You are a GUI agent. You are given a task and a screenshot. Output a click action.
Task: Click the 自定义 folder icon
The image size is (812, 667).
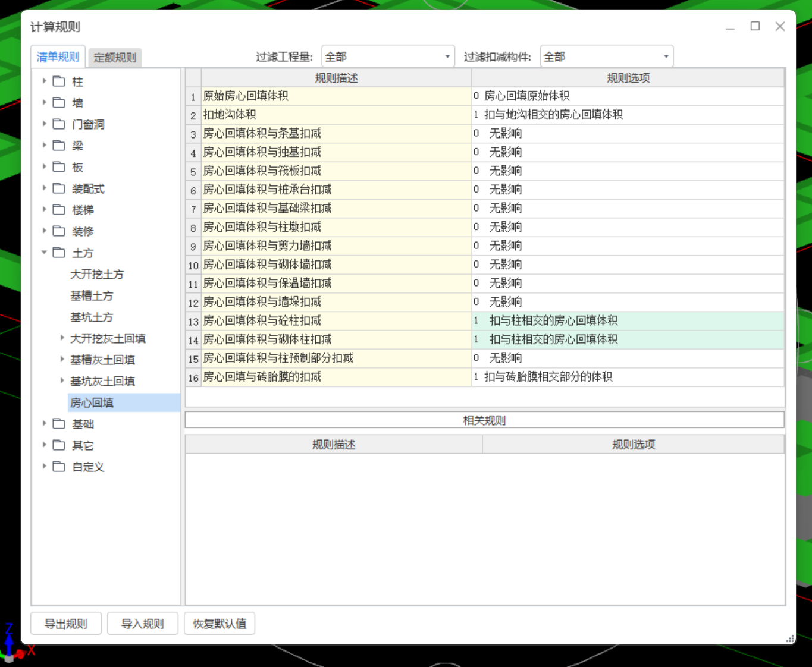[59, 467]
